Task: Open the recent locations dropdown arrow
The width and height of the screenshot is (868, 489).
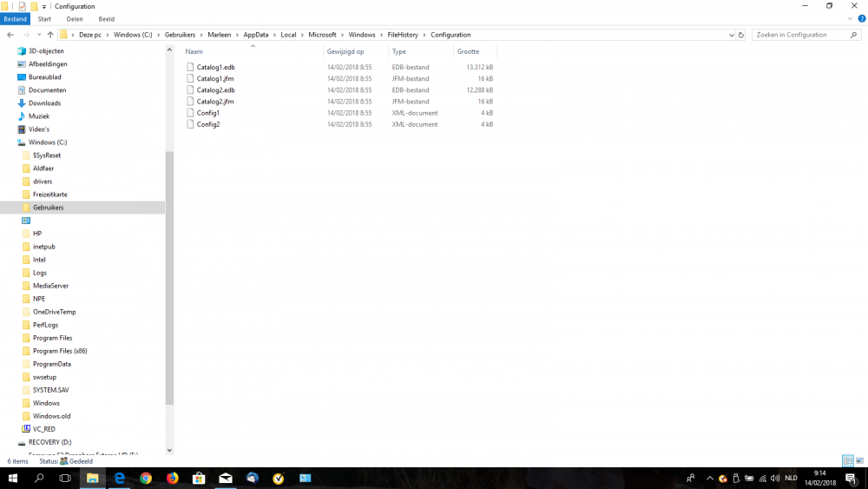Action: pos(39,35)
